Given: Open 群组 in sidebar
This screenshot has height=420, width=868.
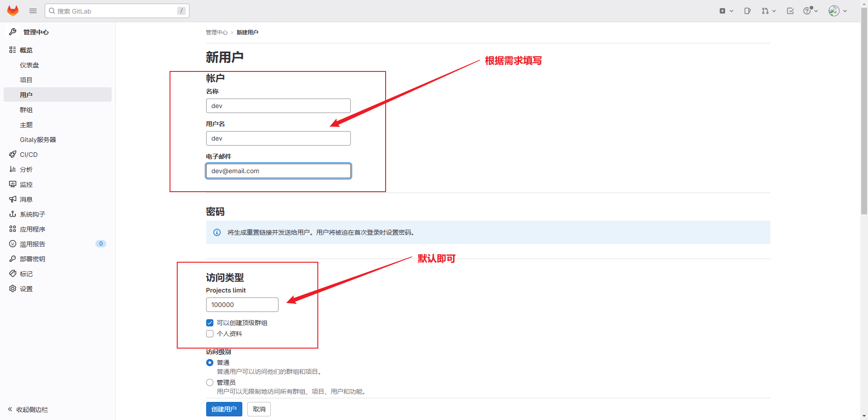Looking at the screenshot, I should coord(26,110).
